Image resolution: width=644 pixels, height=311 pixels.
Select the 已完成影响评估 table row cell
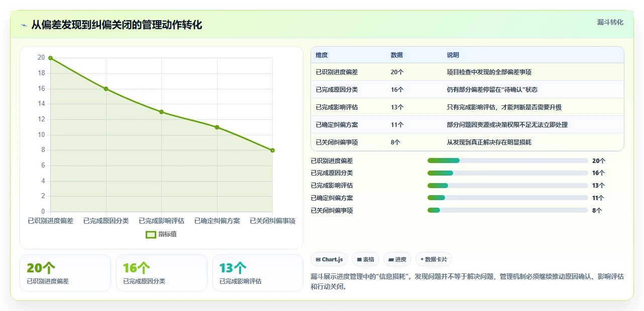(x=337, y=107)
